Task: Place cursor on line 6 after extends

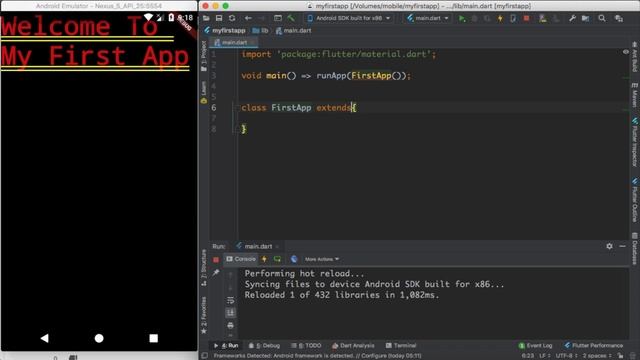Action: [x=351, y=108]
